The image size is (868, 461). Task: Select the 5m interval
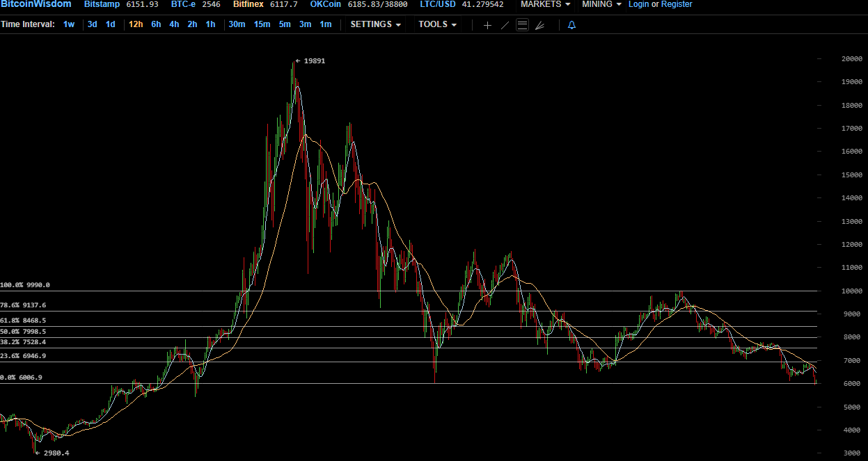(x=285, y=24)
